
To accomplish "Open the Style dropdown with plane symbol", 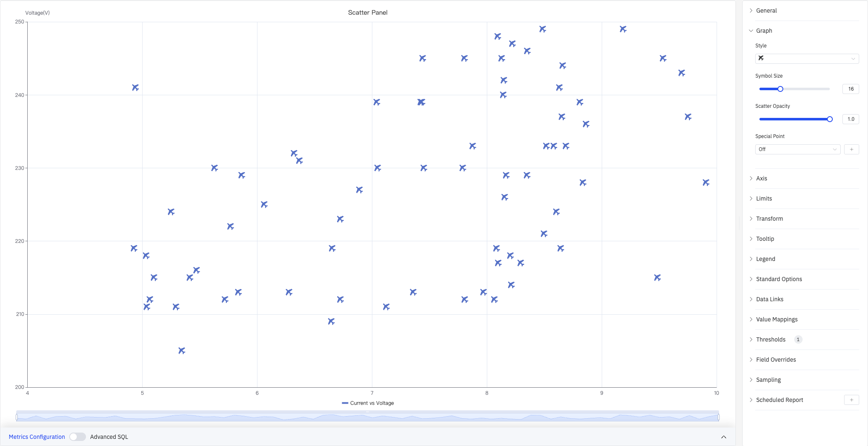I will (807, 59).
